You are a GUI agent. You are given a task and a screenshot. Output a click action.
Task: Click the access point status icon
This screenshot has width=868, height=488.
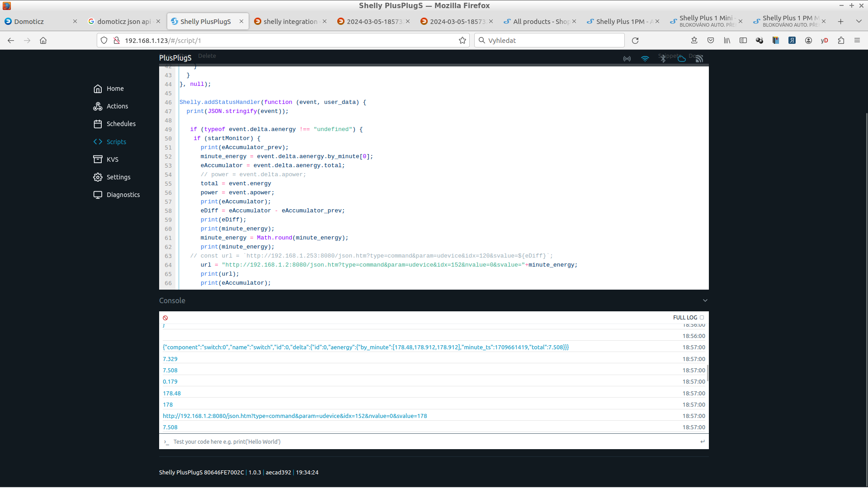[x=627, y=59]
